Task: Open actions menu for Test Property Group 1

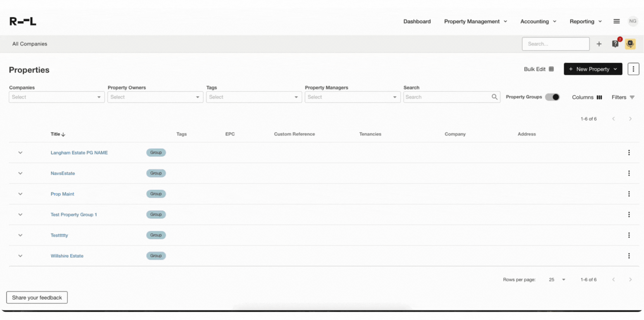Action: tap(629, 215)
